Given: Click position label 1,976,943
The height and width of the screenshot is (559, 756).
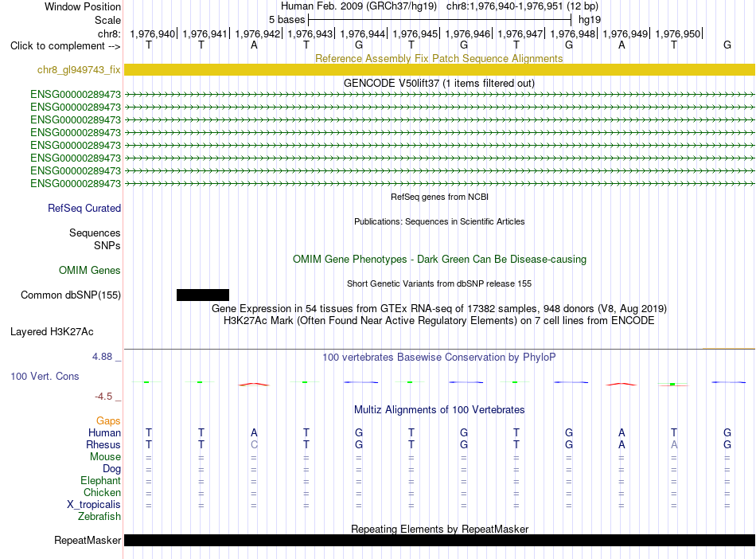Looking at the screenshot, I should [310, 33].
